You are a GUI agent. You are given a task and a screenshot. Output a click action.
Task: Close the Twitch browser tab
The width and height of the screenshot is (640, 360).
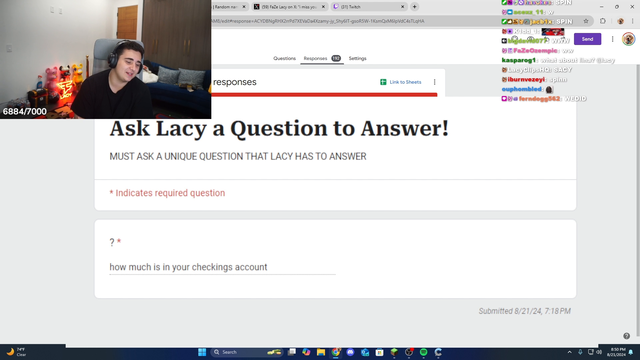(402, 7)
